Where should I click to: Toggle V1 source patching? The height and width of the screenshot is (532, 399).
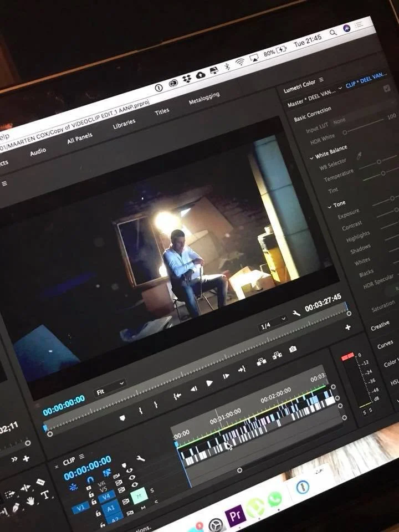coord(80,508)
